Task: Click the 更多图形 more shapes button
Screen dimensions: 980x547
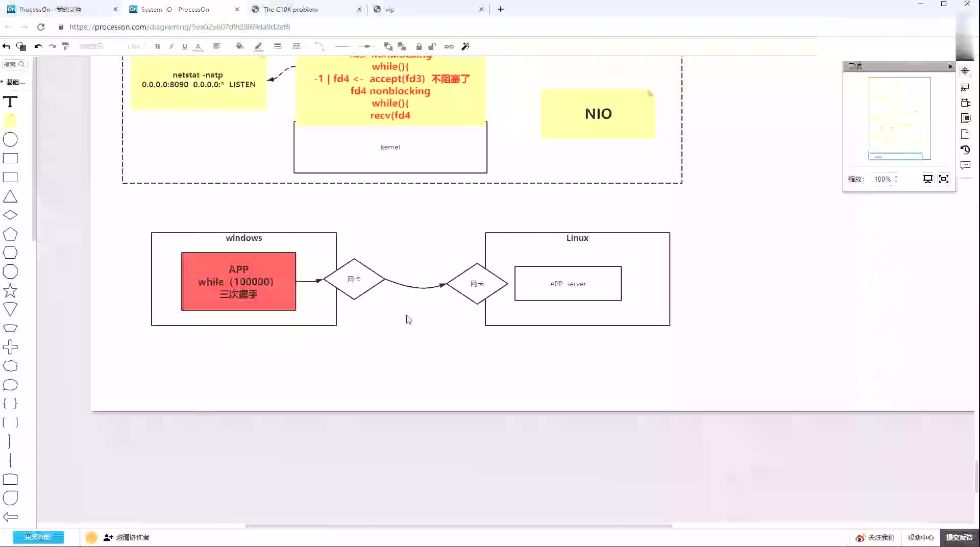Action: (x=38, y=537)
